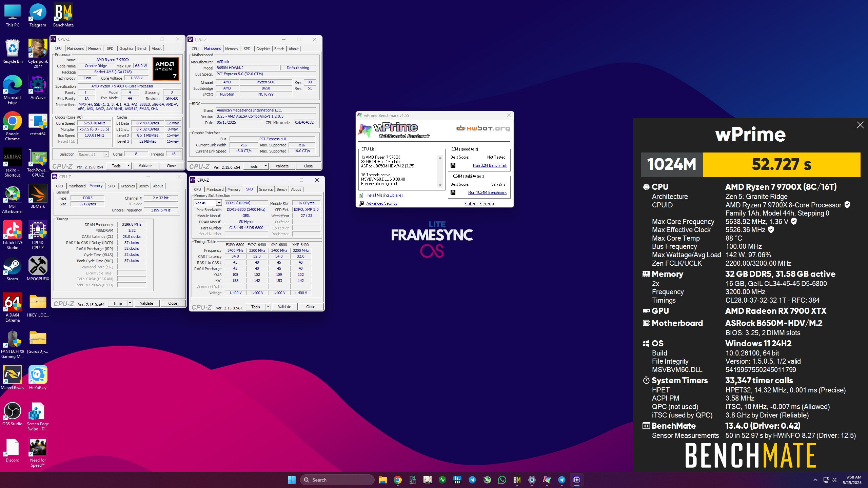Open Google Chrome from the taskbar
The height and width of the screenshot is (488, 868).
(x=398, y=480)
